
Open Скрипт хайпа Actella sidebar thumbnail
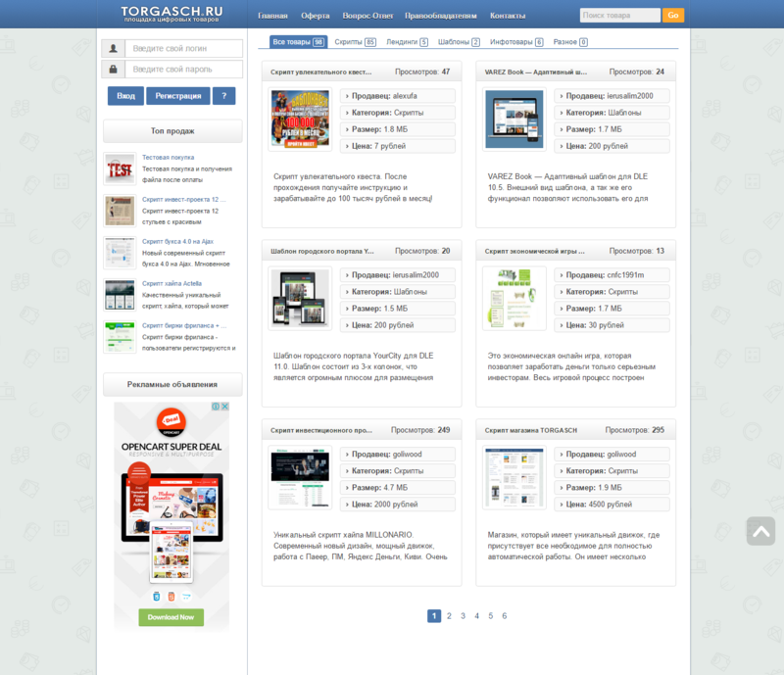pyautogui.click(x=120, y=295)
